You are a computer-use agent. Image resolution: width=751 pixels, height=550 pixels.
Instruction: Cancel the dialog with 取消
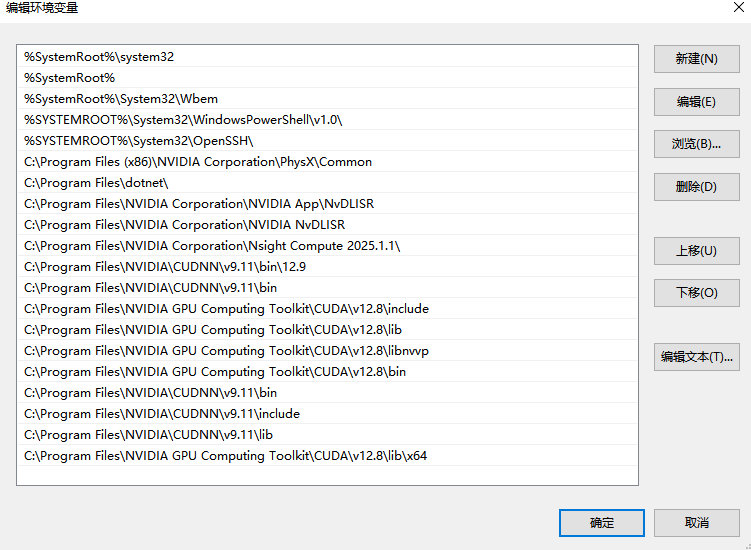point(696,523)
